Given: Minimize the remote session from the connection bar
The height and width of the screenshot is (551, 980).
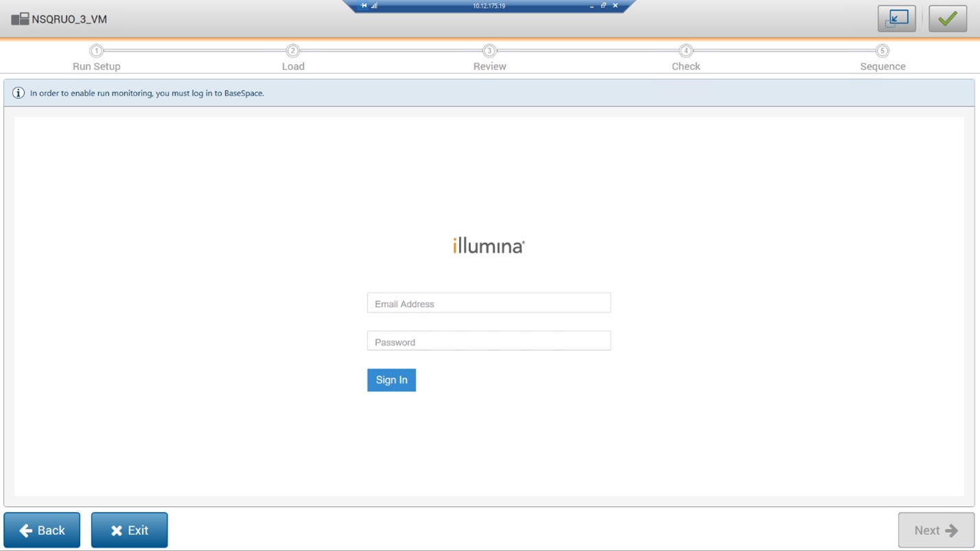Looking at the screenshot, I should [x=591, y=5].
